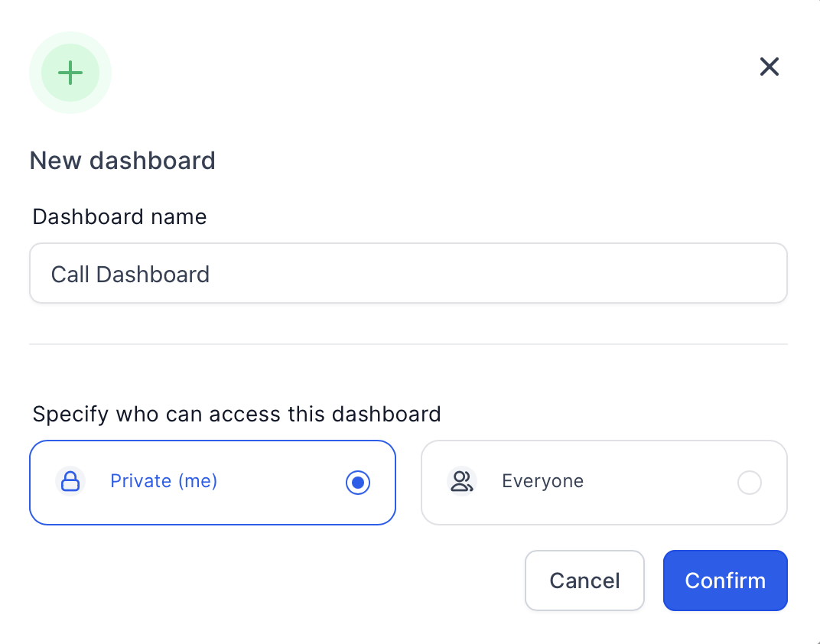Screen dimensions: 820x644
Task: Cancel creating the dashboard
Action: click(584, 581)
